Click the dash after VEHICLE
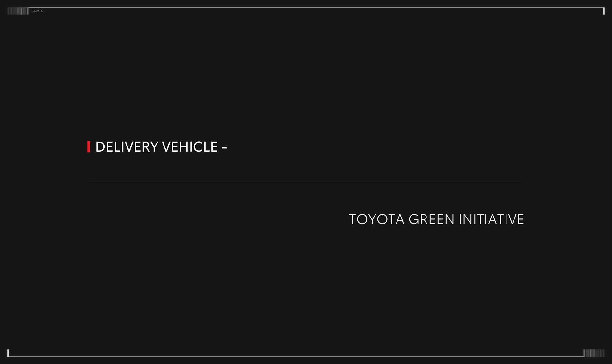This screenshot has height=364, width=612. (224, 147)
